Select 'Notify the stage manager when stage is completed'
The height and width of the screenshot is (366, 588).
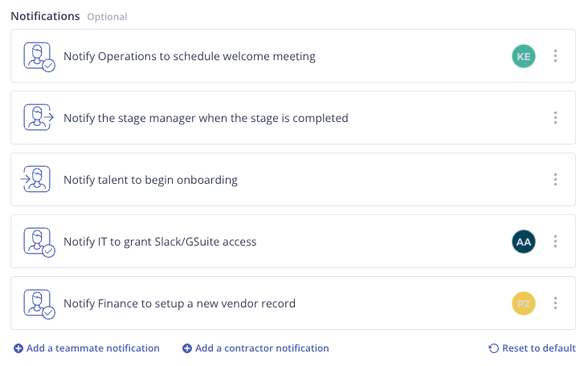[293, 118]
